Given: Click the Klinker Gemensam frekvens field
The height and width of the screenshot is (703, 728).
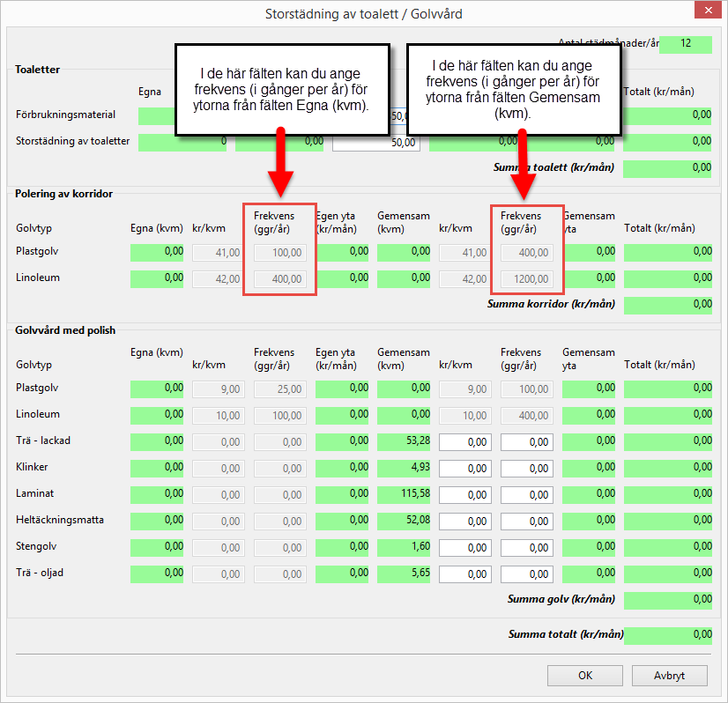Looking at the screenshot, I should point(527,468).
